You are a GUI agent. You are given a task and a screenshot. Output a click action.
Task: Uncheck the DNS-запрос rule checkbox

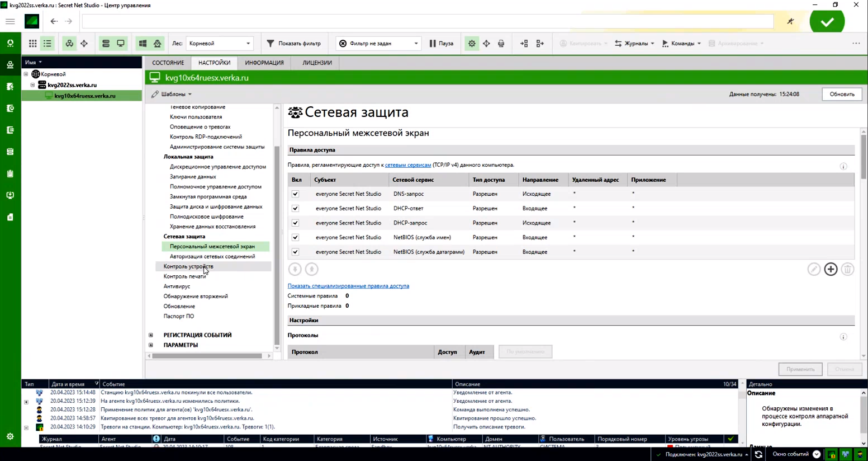pos(295,194)
